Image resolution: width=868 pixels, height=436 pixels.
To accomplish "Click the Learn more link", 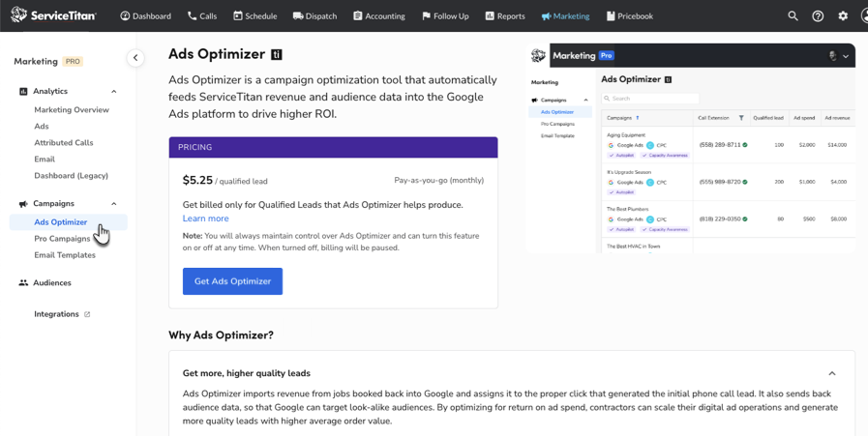I will tap(205, 218).
